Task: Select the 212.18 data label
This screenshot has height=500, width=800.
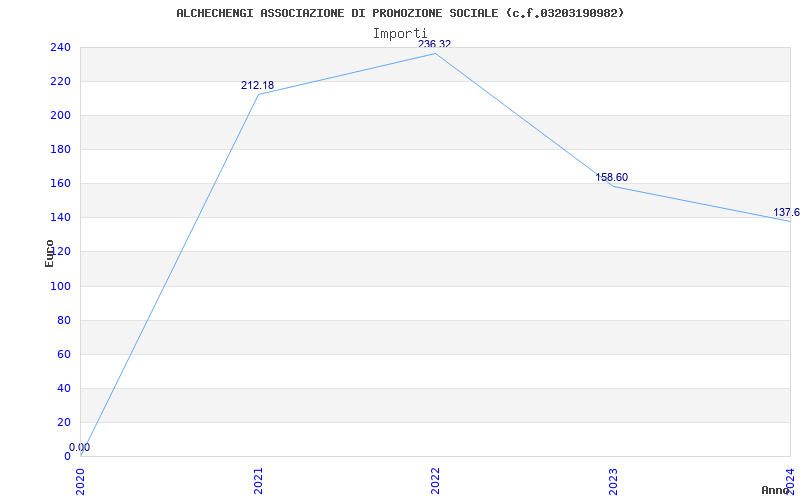Action: tap(257, 86)
